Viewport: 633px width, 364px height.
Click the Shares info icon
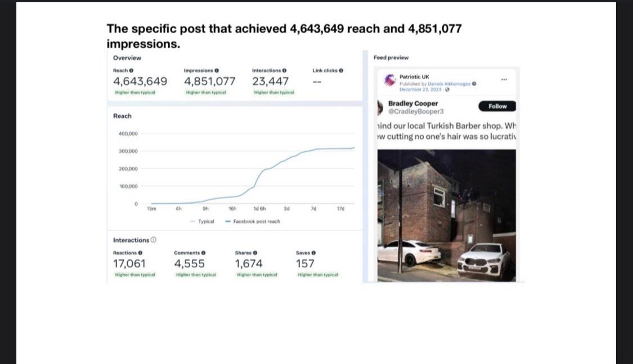click(255, 253)
